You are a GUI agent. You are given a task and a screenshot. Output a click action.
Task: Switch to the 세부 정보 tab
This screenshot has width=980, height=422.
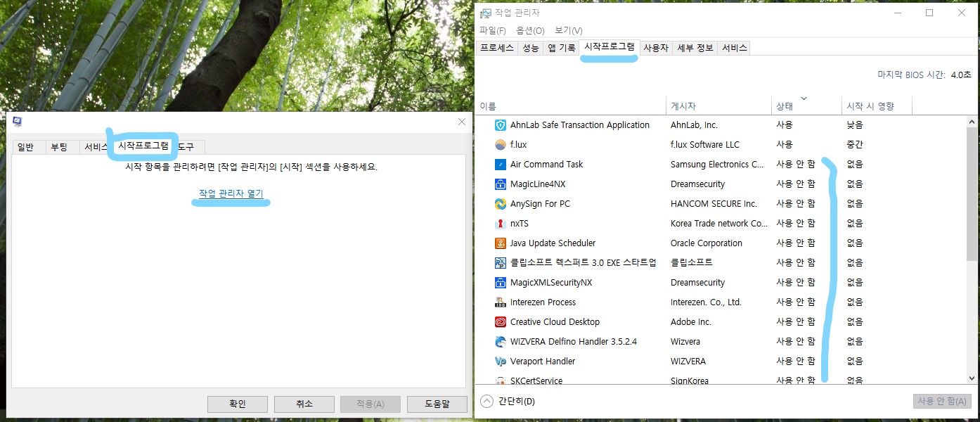[695, 48]
